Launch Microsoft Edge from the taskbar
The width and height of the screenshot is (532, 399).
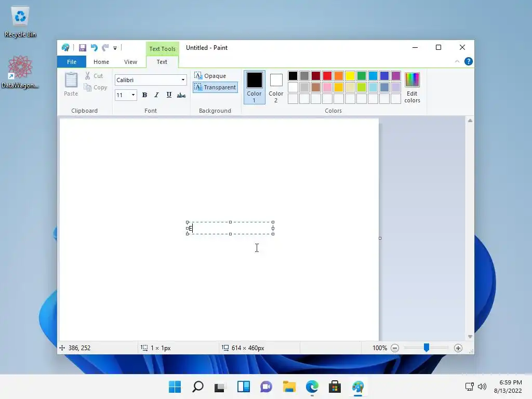312,387
